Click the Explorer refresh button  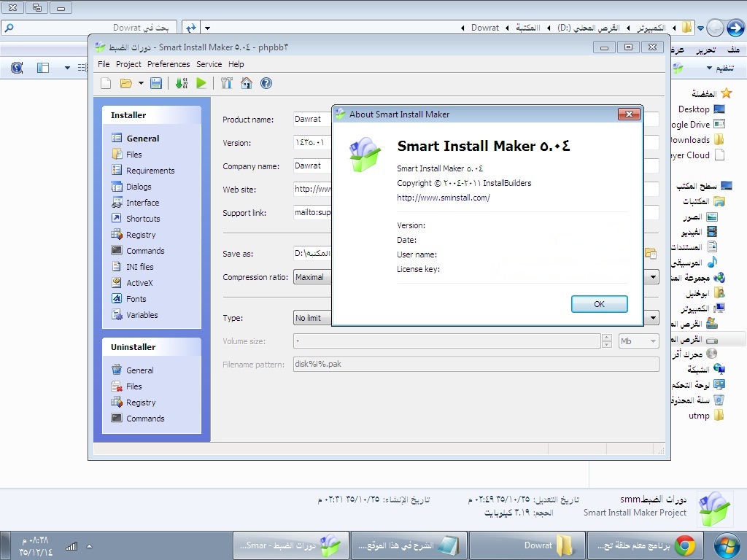click(190, 28)
